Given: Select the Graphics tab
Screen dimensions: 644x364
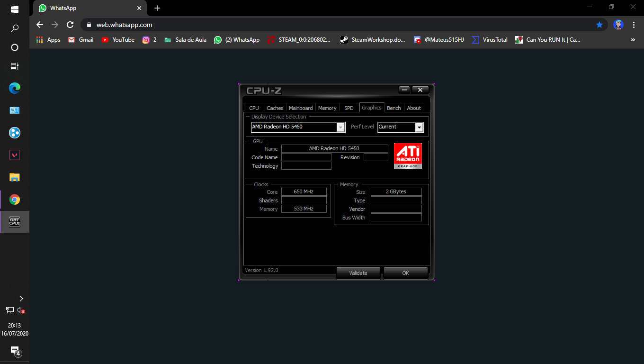Looking at the screenshot, I should tap(372, 108).
